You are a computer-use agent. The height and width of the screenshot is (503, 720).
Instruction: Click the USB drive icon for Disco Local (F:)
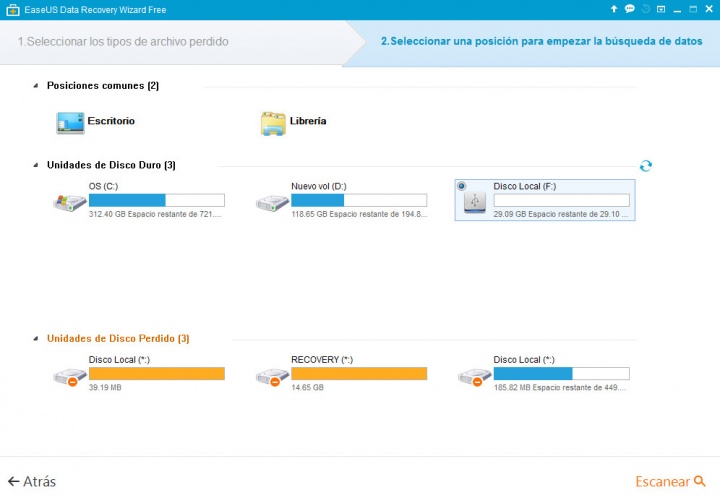475,202
